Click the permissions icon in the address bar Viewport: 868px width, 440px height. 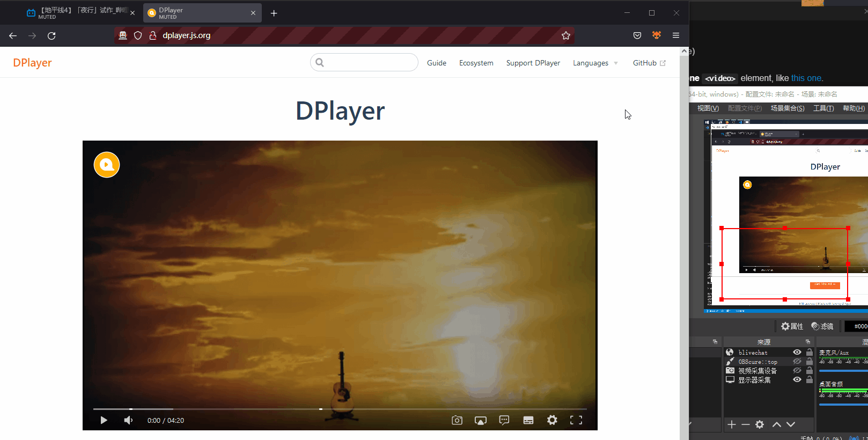123,35
